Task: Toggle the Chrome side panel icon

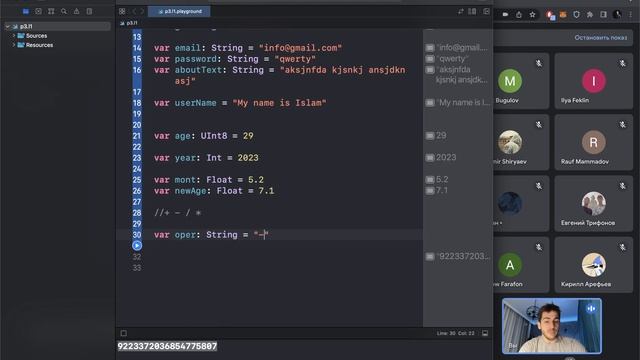Action: click(x=603, y=15)
